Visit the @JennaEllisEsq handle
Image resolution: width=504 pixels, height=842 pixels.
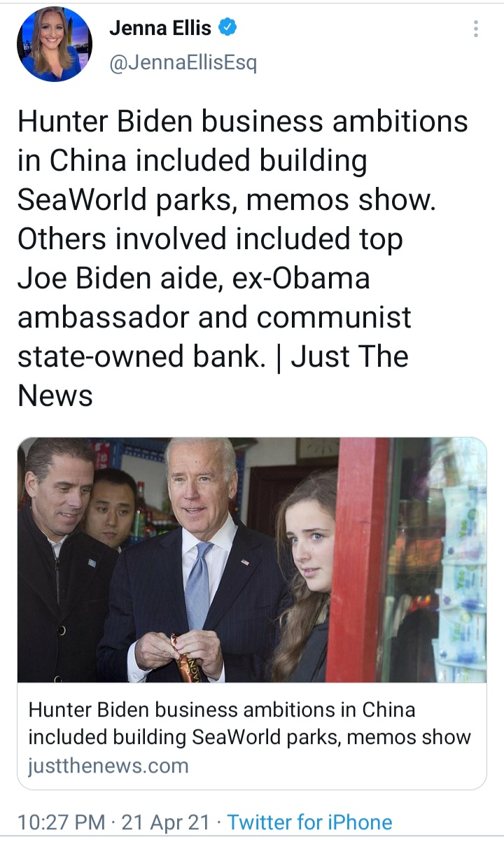(x=183, y=63)
